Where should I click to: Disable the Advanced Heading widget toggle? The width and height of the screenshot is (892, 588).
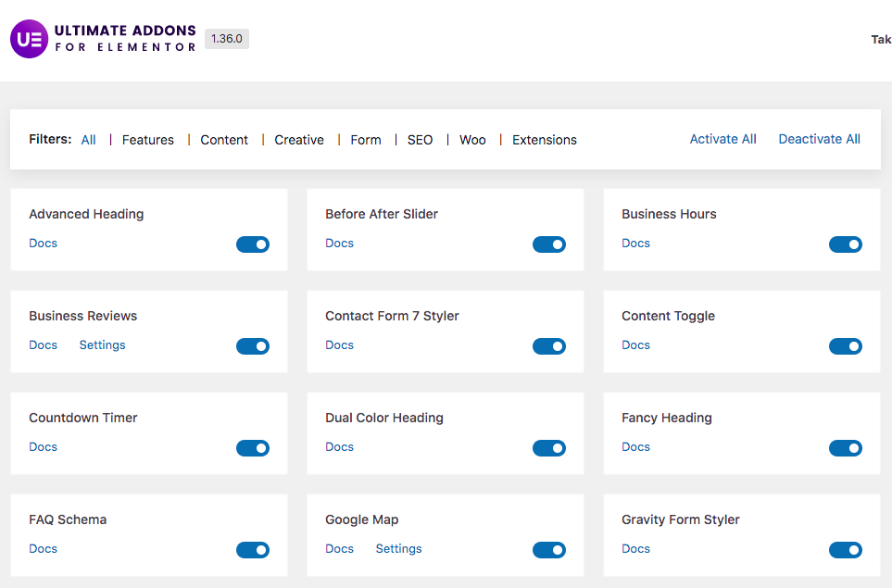pos(253,244)
